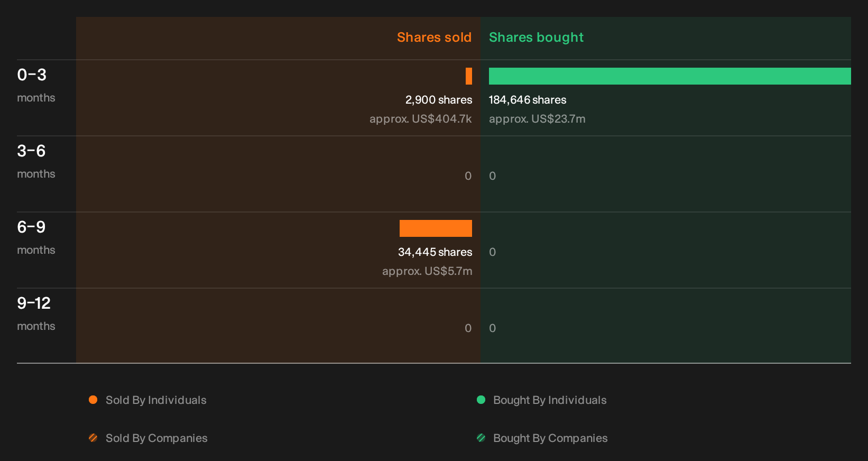Viewport: 868px width, 461px height.
Task: Select the 'Bought By Companies' legend label
Action: pyautogui.click(x=550, y=438)
